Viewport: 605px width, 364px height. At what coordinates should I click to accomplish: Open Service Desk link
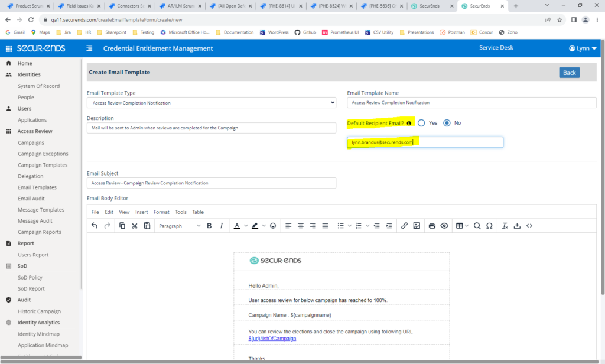[496, 47]
